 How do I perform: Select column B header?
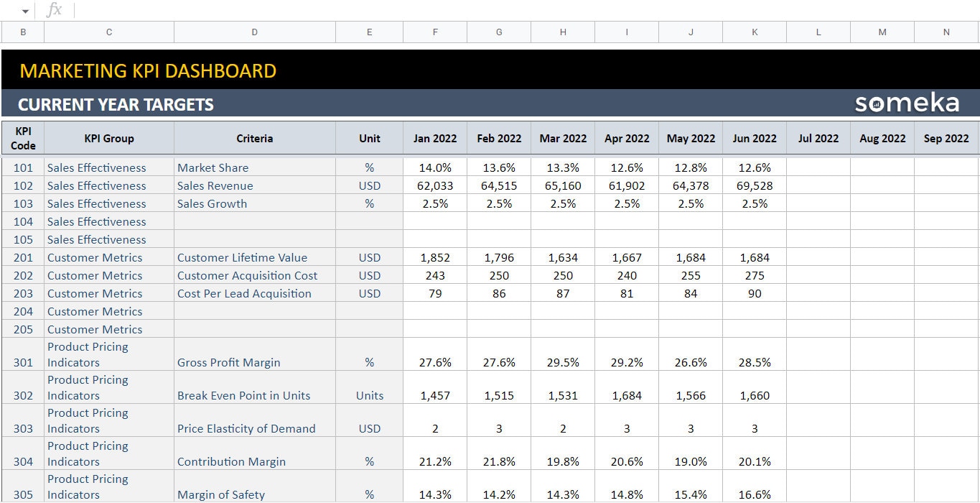coord(23,32)
